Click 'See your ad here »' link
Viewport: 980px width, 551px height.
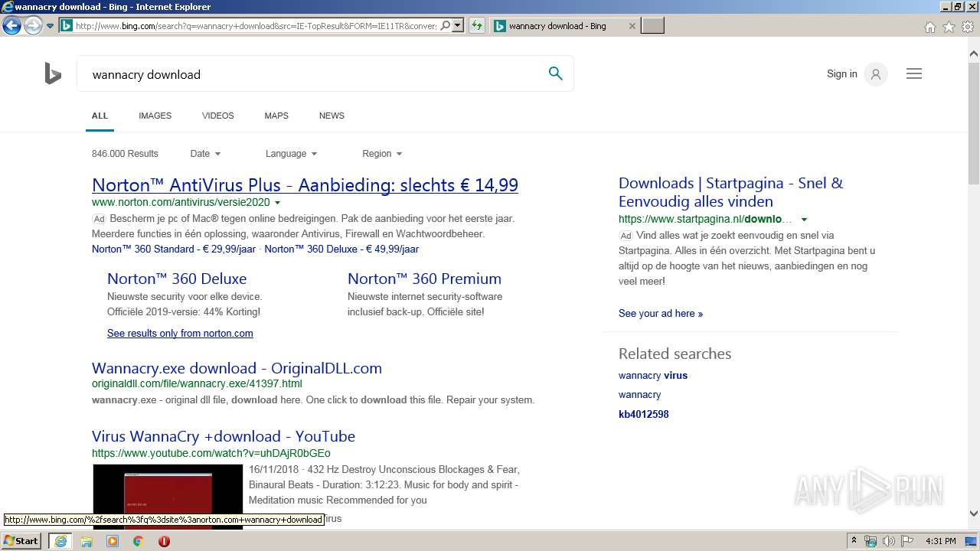point(661,313)
